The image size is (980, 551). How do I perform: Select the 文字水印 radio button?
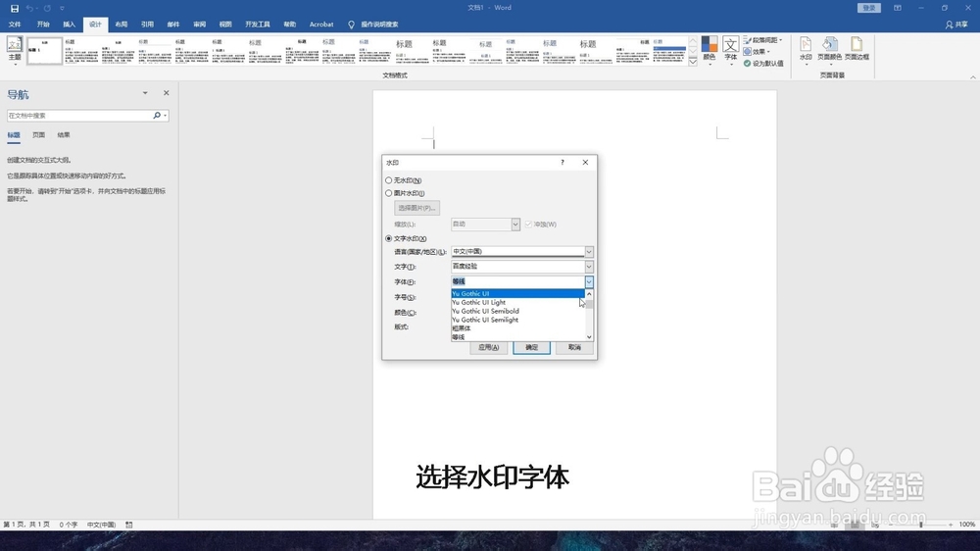coord(389,238)
